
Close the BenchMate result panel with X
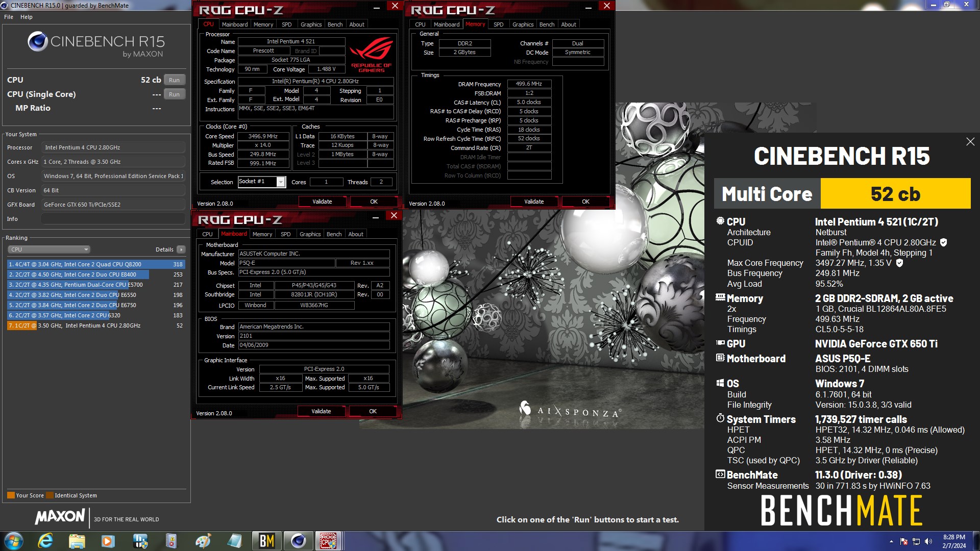tap(970, 142)
